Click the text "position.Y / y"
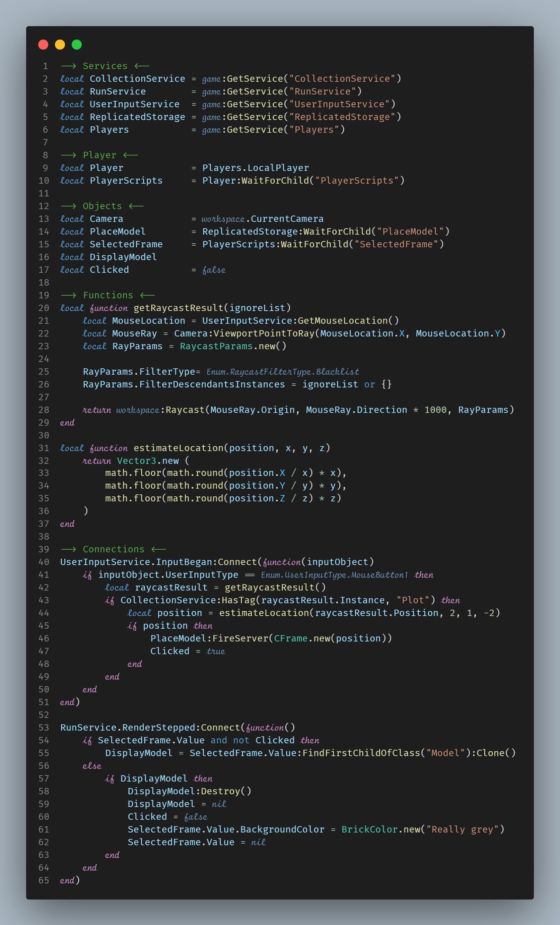 (x=268, y=486)
